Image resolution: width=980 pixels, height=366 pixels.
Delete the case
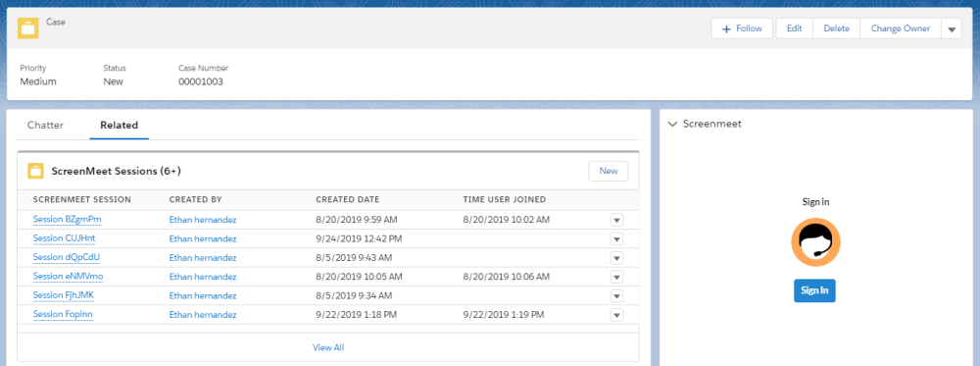tap(836, 28)
